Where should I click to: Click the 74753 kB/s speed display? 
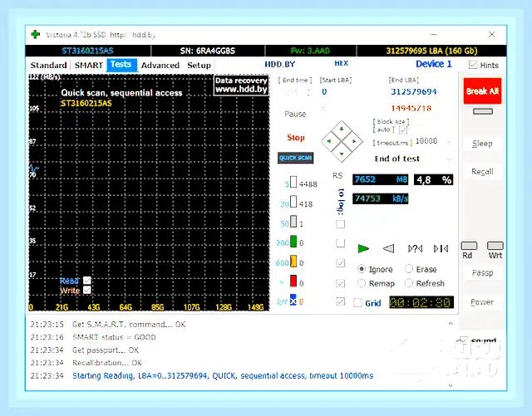pos(381,198)
